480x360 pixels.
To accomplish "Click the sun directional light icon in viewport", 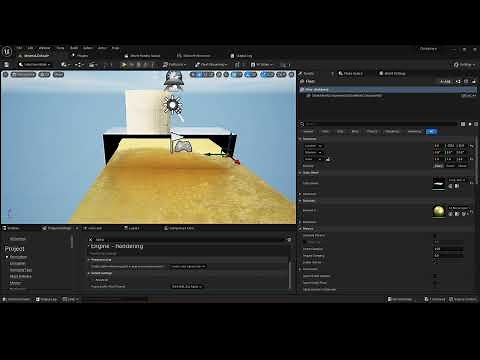I will click(172, 105).
